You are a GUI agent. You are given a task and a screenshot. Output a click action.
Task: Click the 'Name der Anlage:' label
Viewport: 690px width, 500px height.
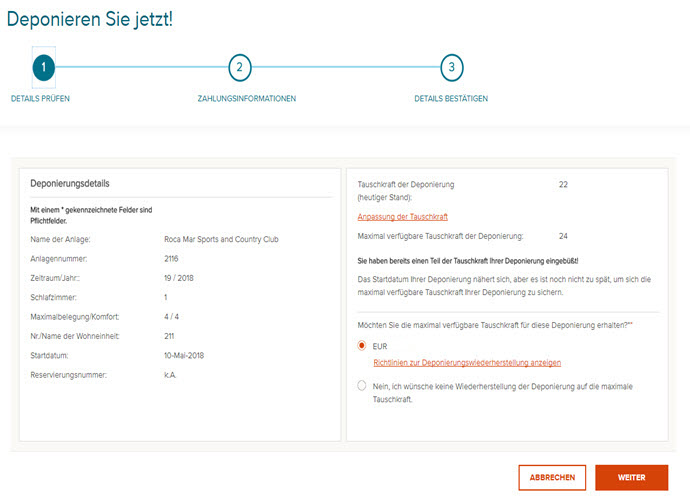pyautogui.click(x=60, y=239)
